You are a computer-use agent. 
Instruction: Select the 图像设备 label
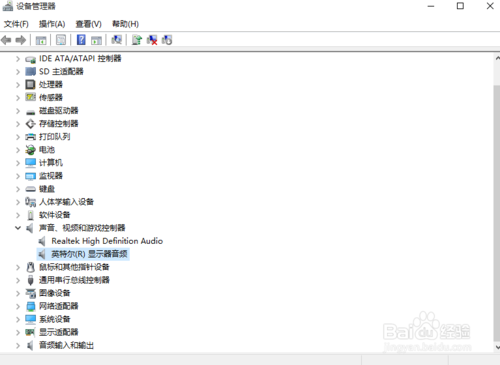(55, 293)
